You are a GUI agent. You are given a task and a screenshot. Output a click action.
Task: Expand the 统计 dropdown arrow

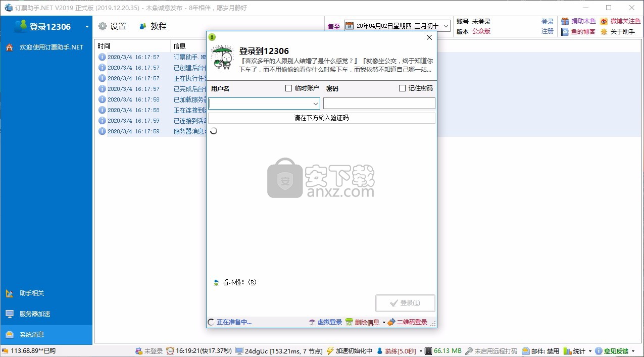pos(590,351)
